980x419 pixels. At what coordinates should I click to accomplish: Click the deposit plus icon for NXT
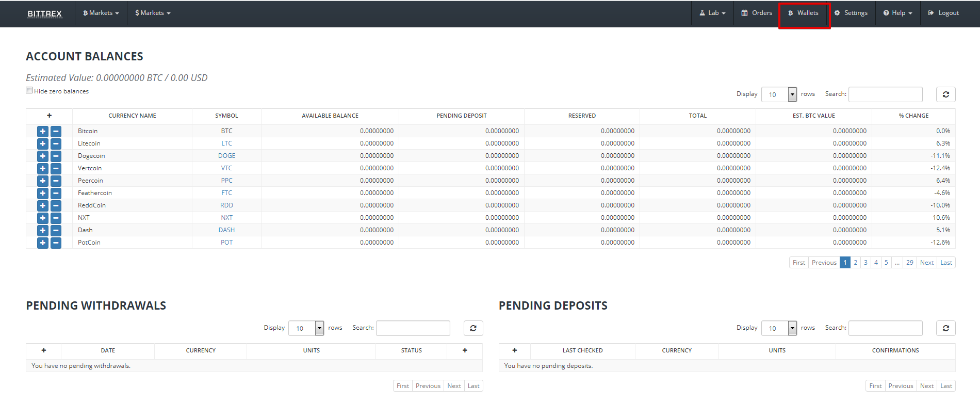(43, 218)
